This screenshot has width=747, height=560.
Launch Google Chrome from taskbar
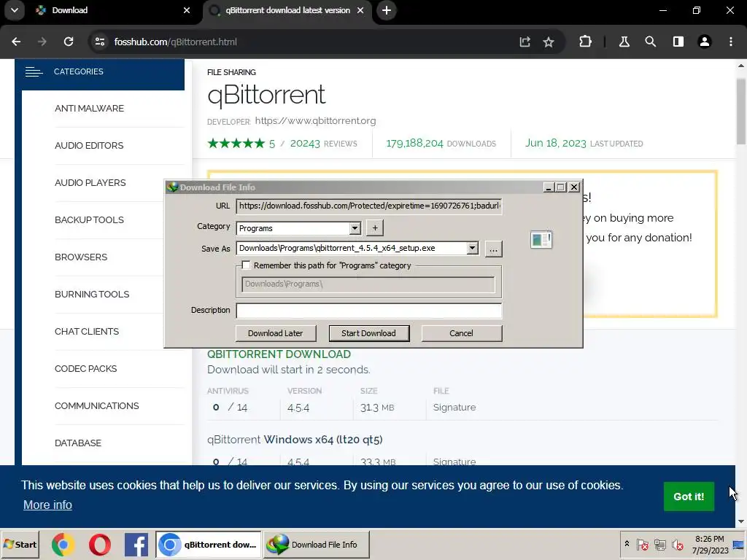[x=63, y=545]
